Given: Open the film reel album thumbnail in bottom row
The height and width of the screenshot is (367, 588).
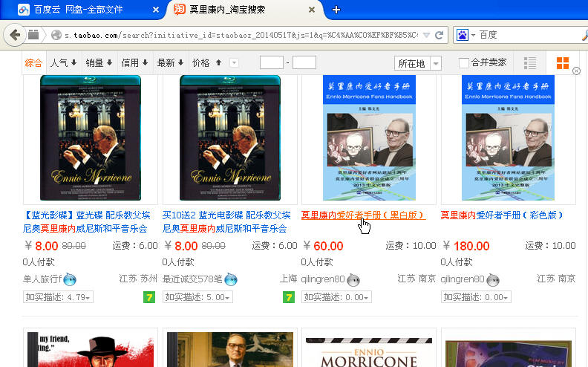Looking at the screenshot, I should pos(508,354).
